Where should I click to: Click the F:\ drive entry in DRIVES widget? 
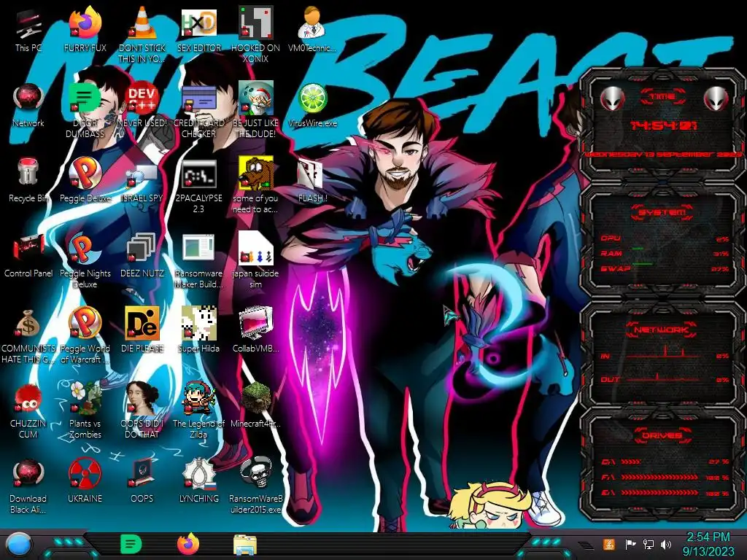[665, 477]
